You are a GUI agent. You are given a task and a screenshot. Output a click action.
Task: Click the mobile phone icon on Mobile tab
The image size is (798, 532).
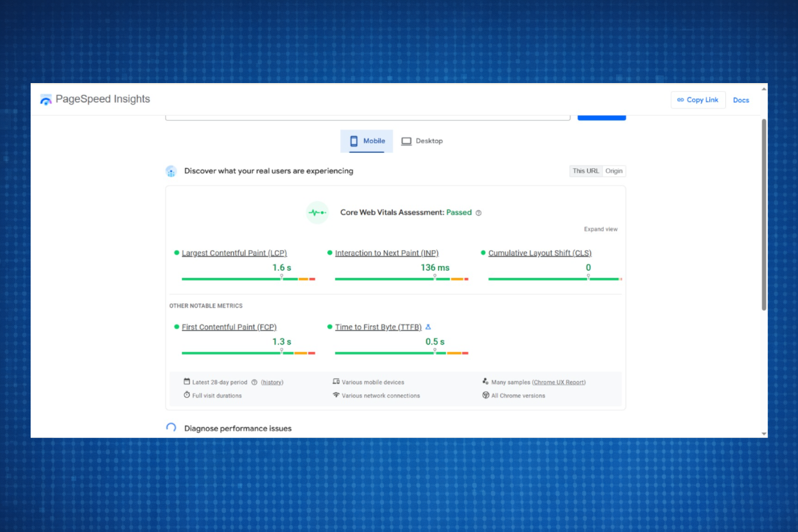click(x=354, y=141)
